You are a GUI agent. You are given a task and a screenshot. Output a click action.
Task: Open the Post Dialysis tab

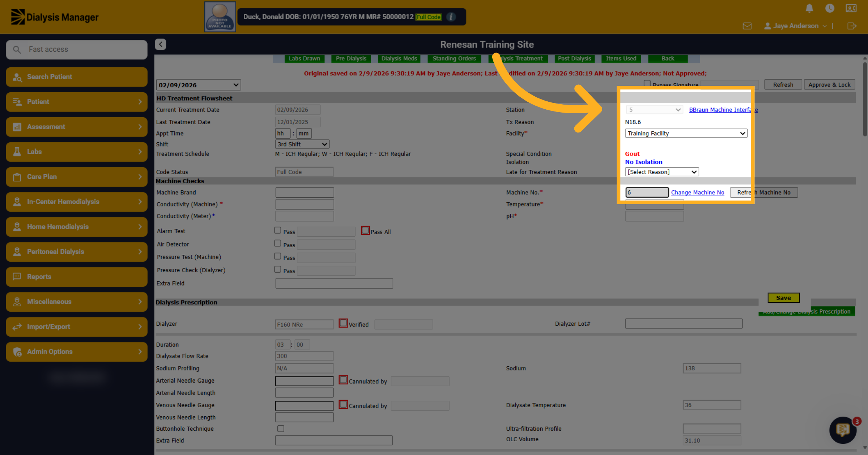[x=574, y=59]
